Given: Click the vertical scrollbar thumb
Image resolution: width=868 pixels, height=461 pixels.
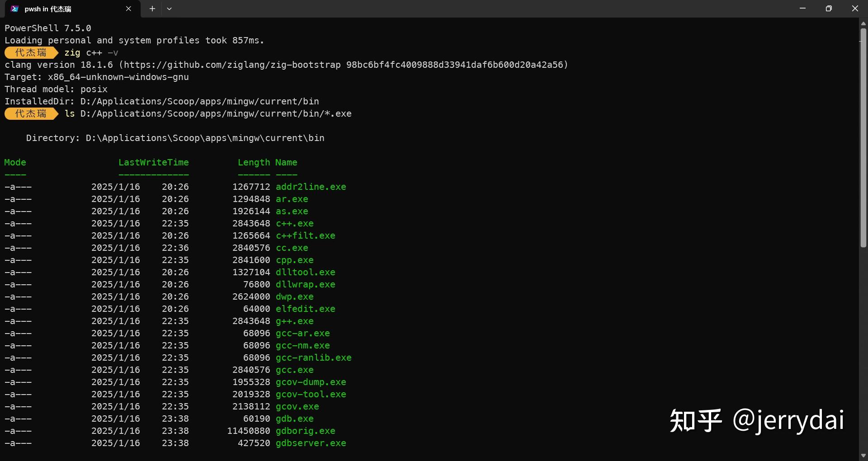Looking at the screenshot, I should coord(863,136).
